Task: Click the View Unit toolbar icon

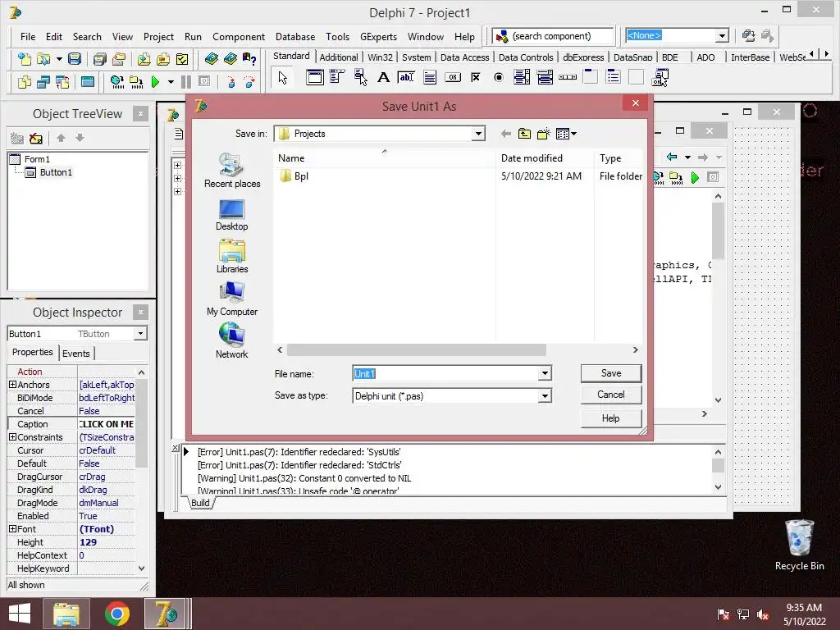Action: coord(25,82)
